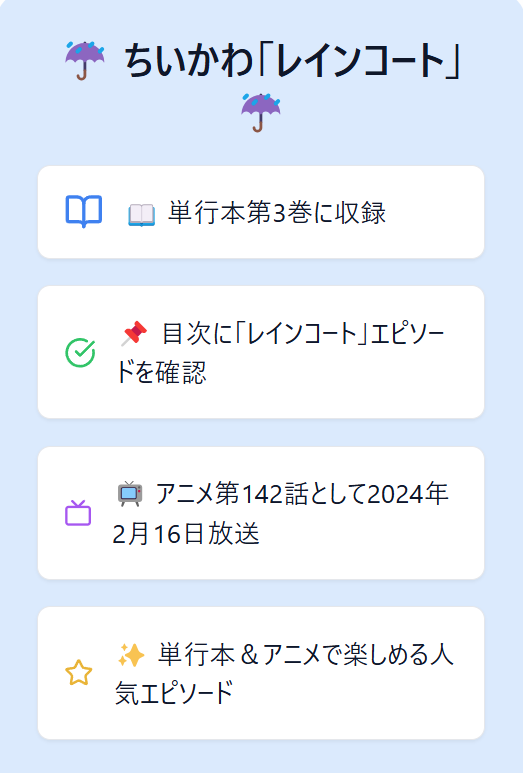Select the 単行本＆アニメで楽しめる card
523x773 pixels.
click(261, 673)
